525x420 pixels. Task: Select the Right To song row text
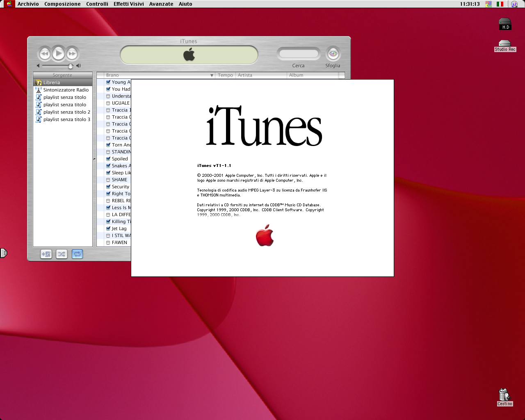coord(121,194)
